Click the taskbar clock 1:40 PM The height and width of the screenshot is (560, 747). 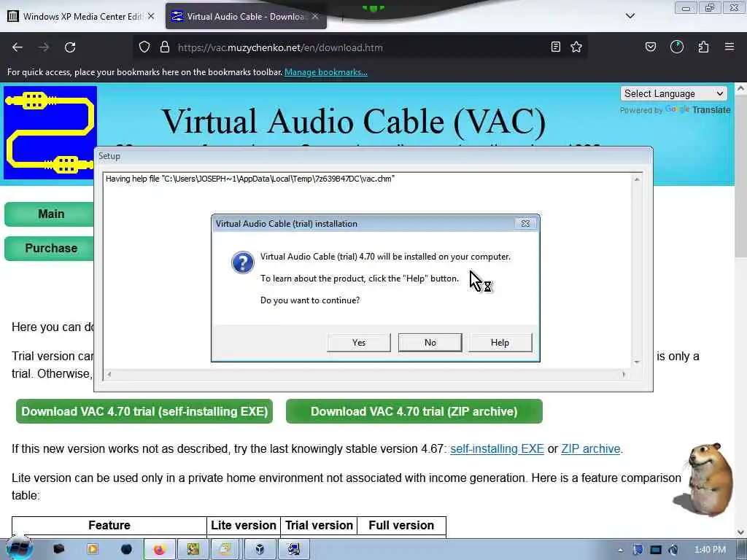click(710, 550)
